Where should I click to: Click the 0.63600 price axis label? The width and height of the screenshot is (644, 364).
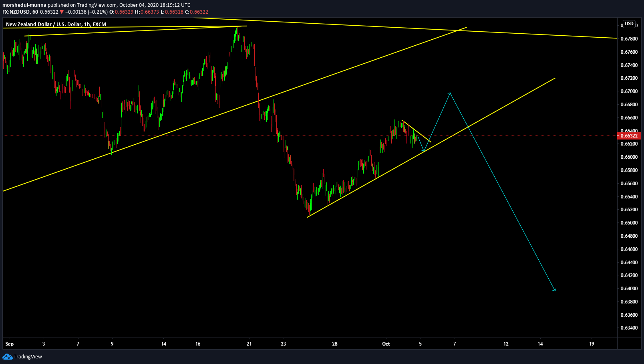click(x=629, y=315)
